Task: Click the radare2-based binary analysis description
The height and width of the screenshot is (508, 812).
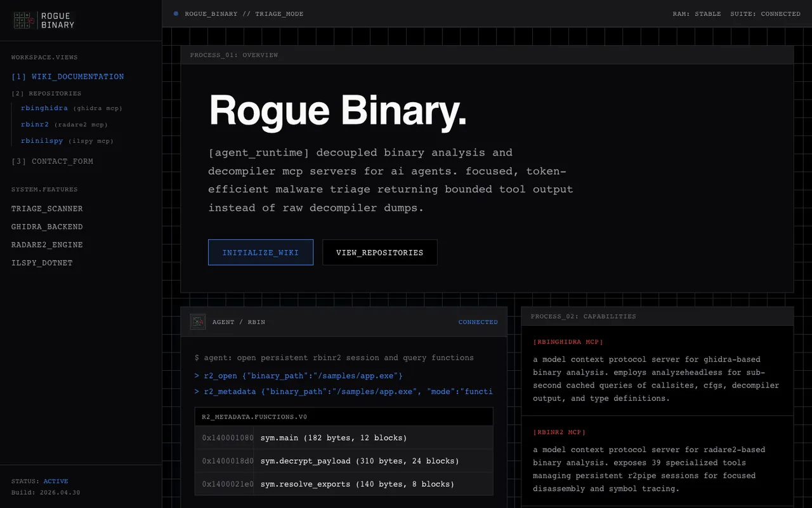Action: (649, 469)
